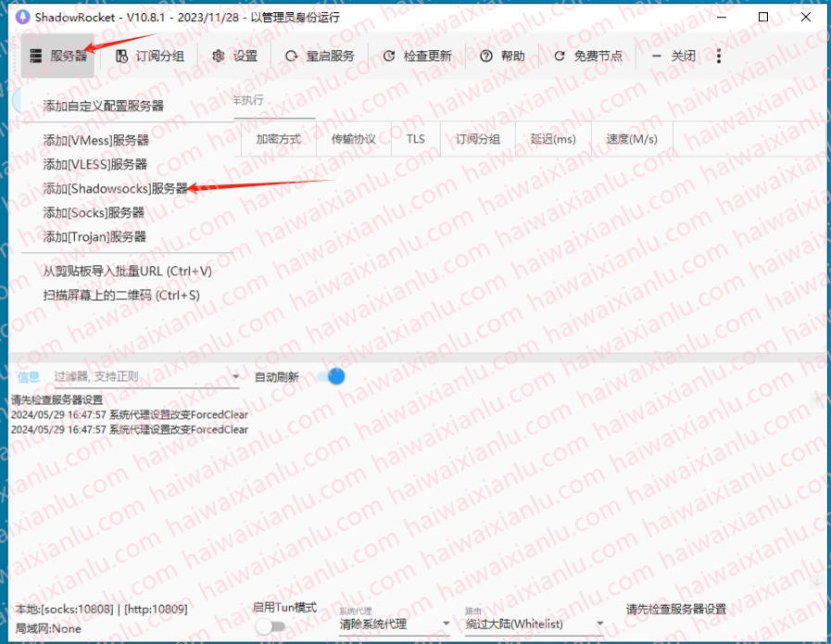Click the TLS column header
Image resolution: width=831 pixels, height=644 pixels.
pyautogui.click(x=415, y=139)
